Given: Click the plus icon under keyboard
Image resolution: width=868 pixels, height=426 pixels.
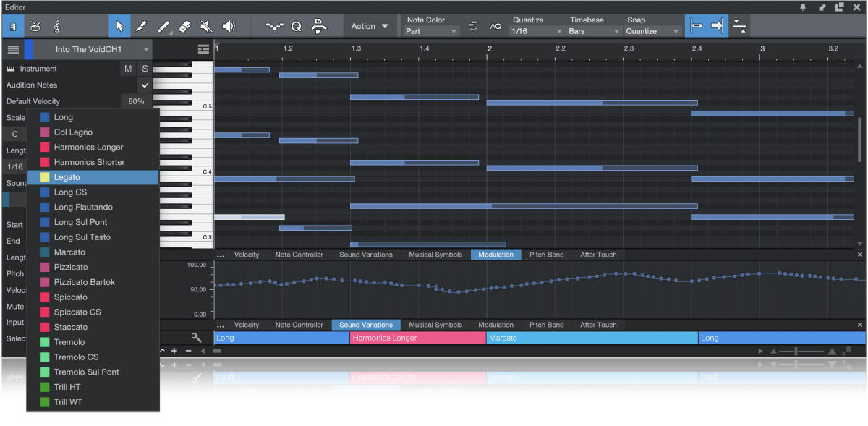Looking at the screenshot, I should point(174,351).
